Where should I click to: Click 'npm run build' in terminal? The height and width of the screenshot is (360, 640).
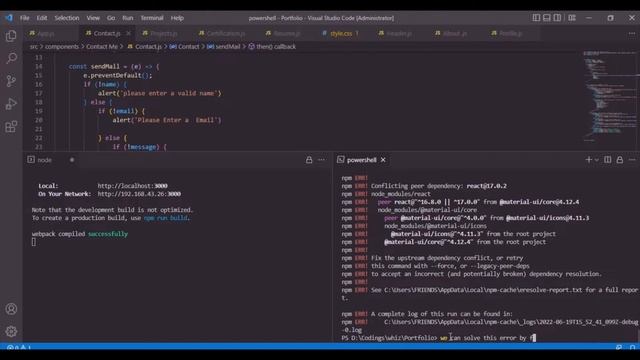[166, 218]
